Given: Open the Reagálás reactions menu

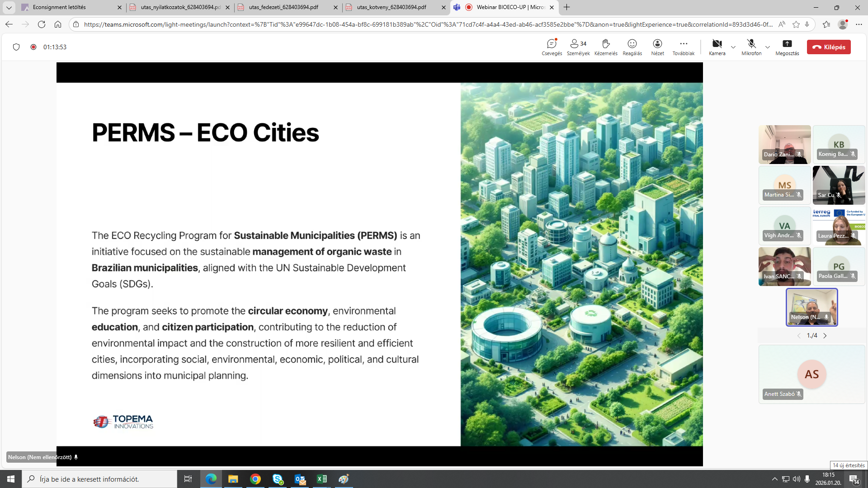Looking at the screenshot, I should point(632,44).
